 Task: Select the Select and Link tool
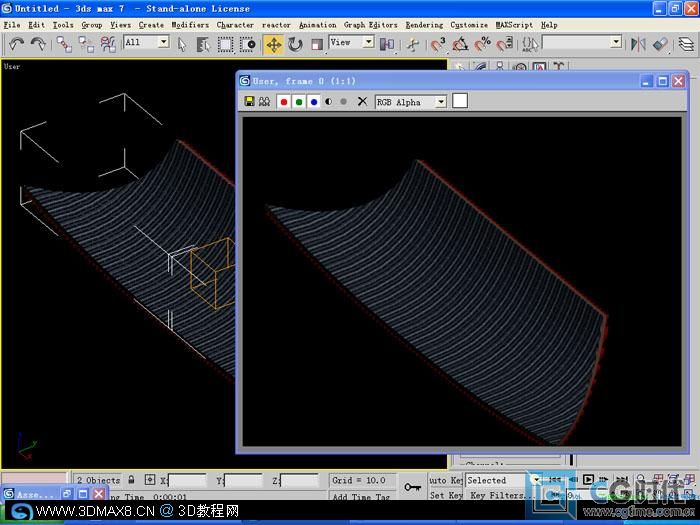pos(64,44)
